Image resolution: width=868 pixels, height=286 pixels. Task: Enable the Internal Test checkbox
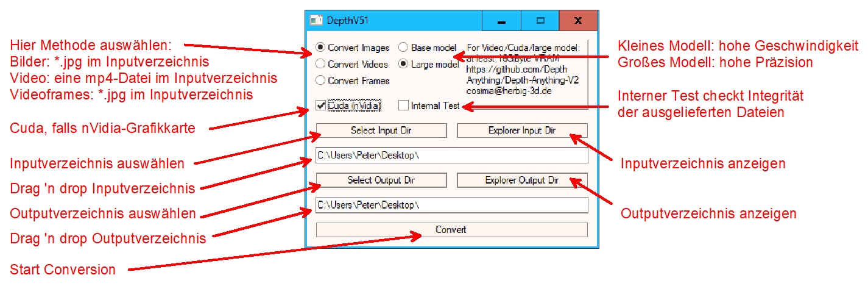[403, 105]
